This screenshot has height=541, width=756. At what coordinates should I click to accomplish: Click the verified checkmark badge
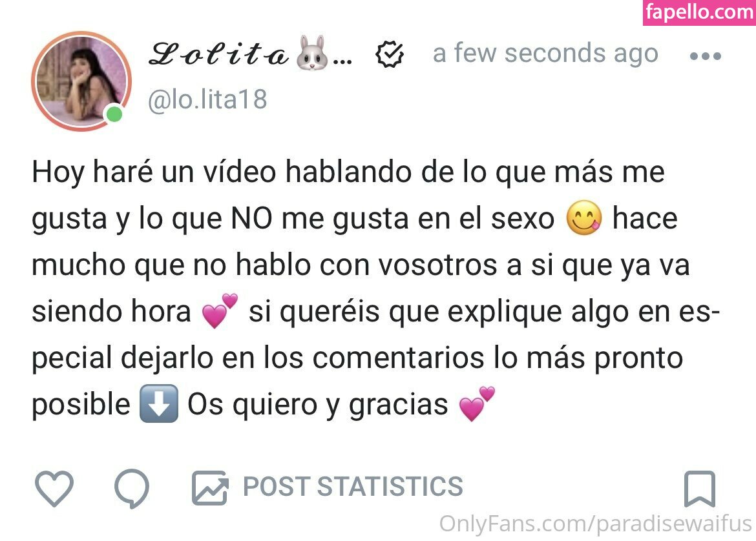(x=389, y=54)
